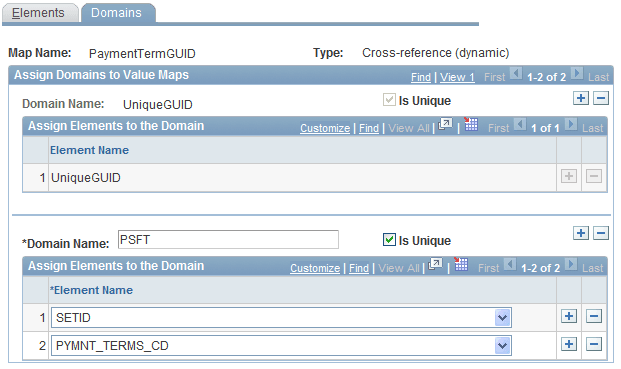The width and height of the screenshot is (621, 369).
Task: Open the SETID element dropdown
Action: point(502,318)
